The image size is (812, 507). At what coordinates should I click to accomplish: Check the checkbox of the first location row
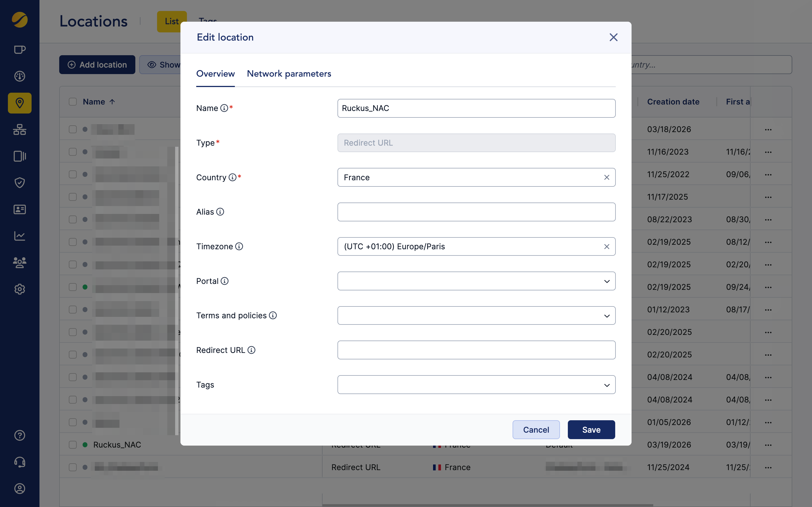[x=73, y=130]
